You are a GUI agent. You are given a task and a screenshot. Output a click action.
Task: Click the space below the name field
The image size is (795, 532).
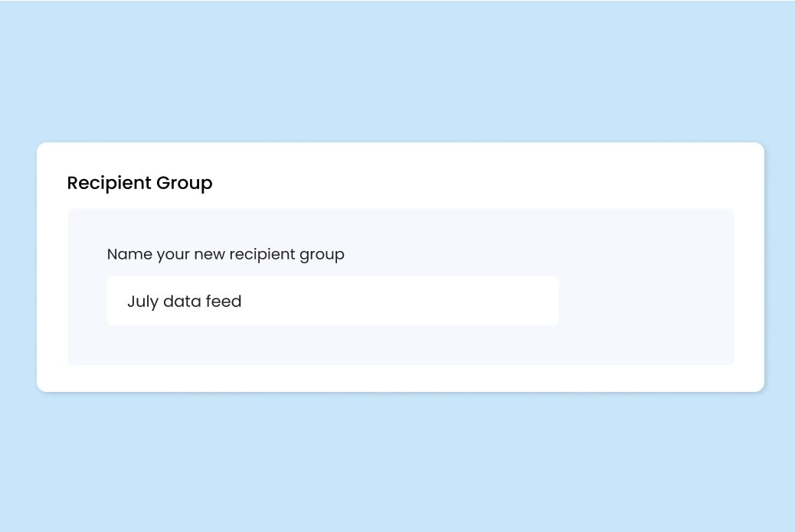[332, 346]
